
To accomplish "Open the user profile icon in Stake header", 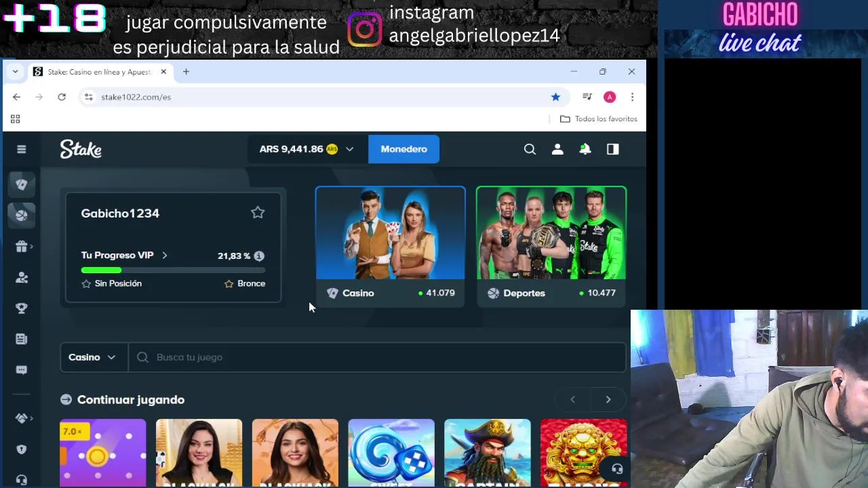I will pos(557,149).
